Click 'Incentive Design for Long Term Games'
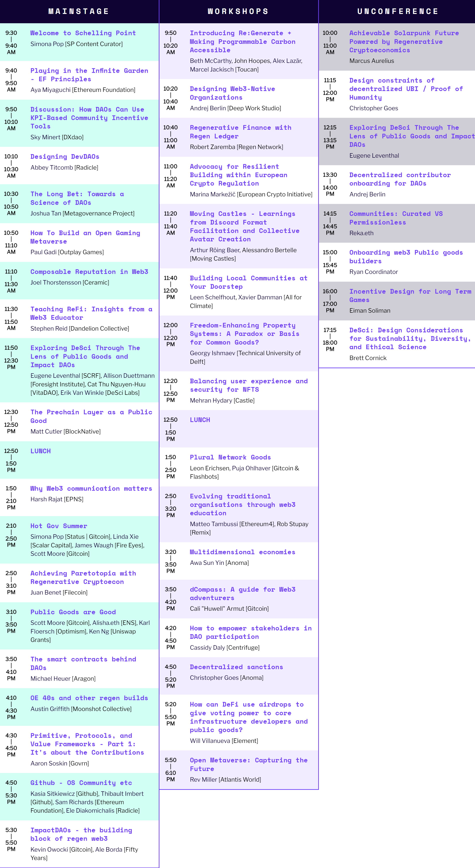 click(410, 296)
